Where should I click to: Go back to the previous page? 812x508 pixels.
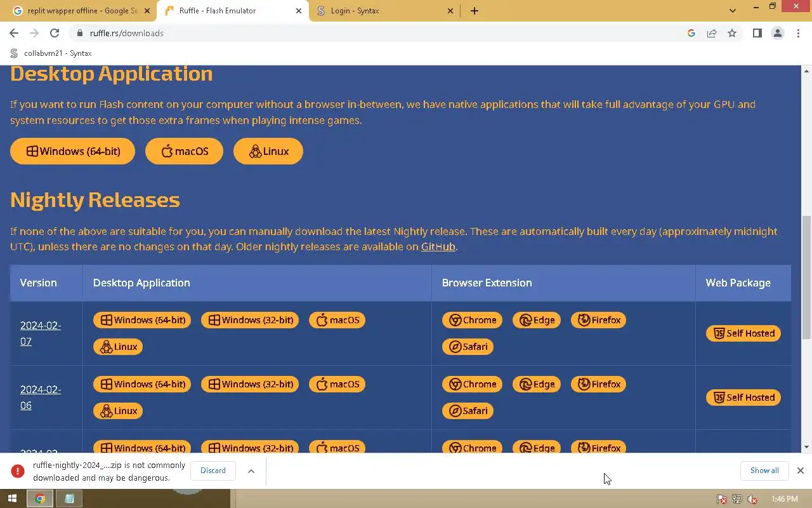click(14, 33)
